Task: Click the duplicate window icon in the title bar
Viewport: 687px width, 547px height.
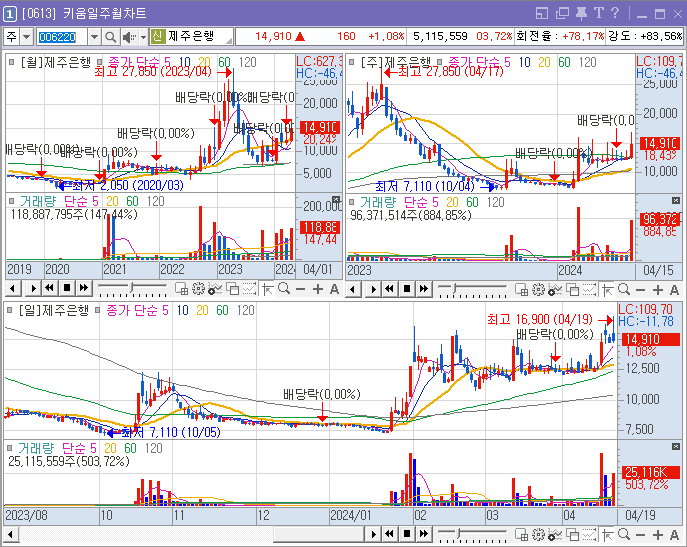Action: tap(562, 14)
